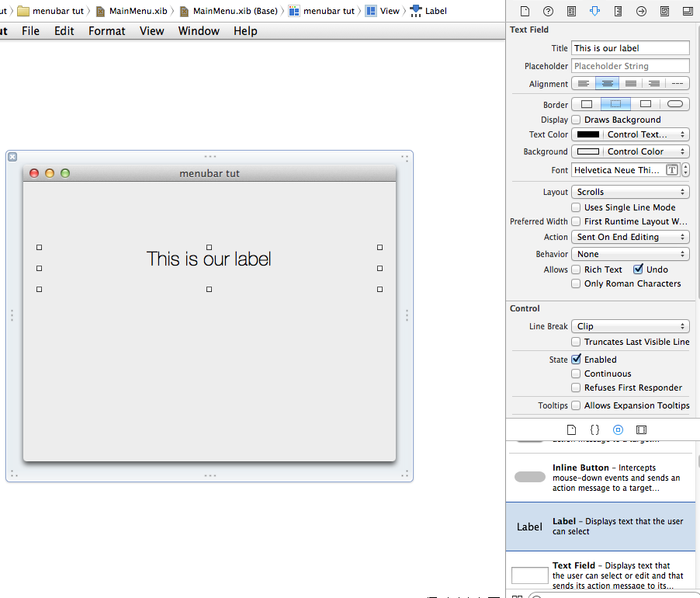Open the Layout dropdown showing Scrolls
Image resolution: width=700 pixels, height=598 pixels.
tap(630, 192)
